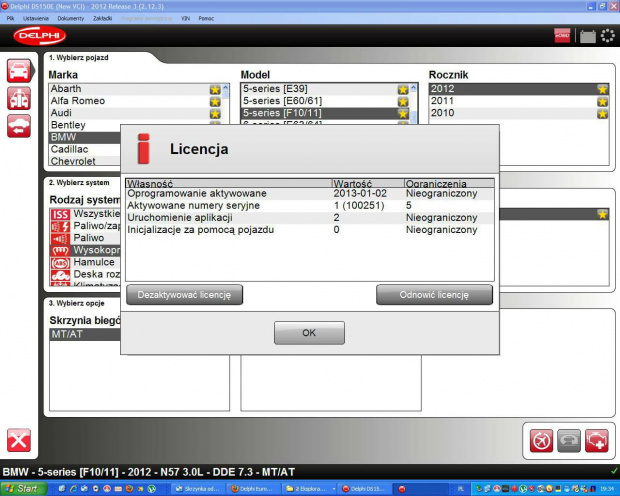Click Oprogramowanie aktywowane license row
Viewport: 620px width, 496px height.
coord(310,193)
